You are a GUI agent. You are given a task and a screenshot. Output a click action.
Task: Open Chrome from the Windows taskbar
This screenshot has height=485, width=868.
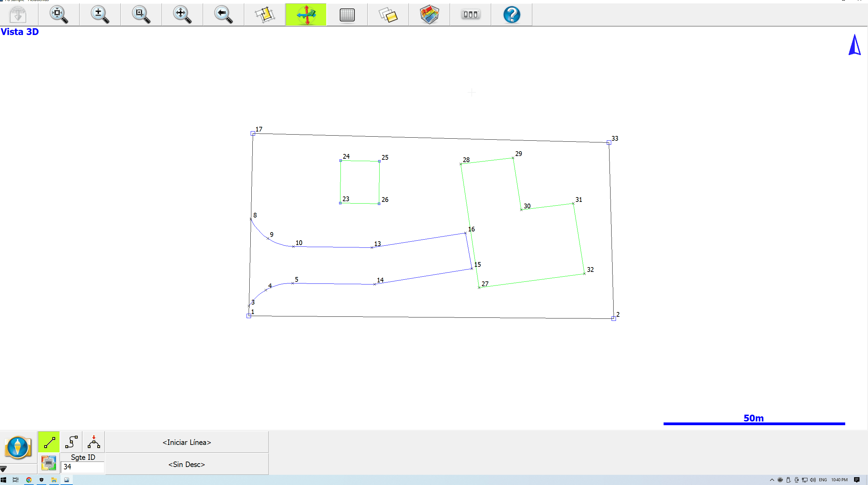(29, 480)
